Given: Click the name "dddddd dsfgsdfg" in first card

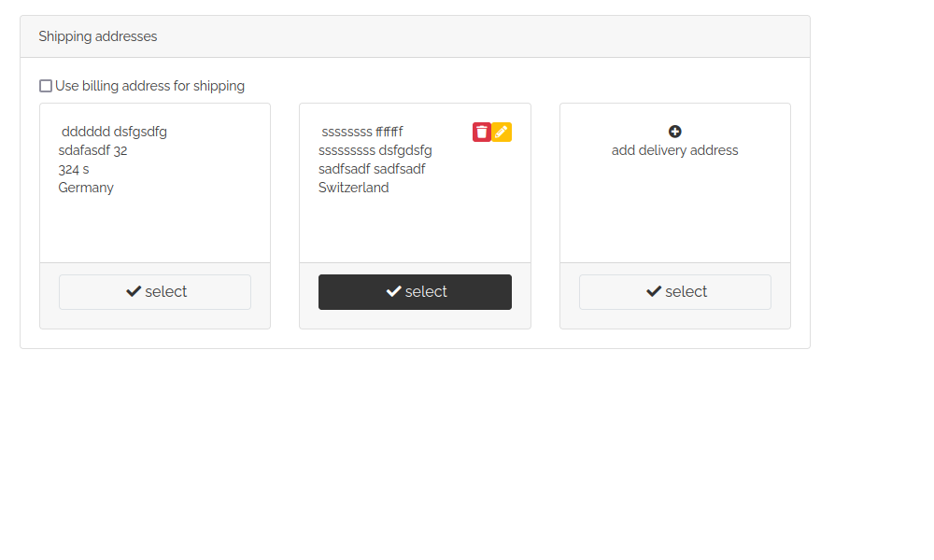Looking at the screenshot, I should tap(114, 132).
